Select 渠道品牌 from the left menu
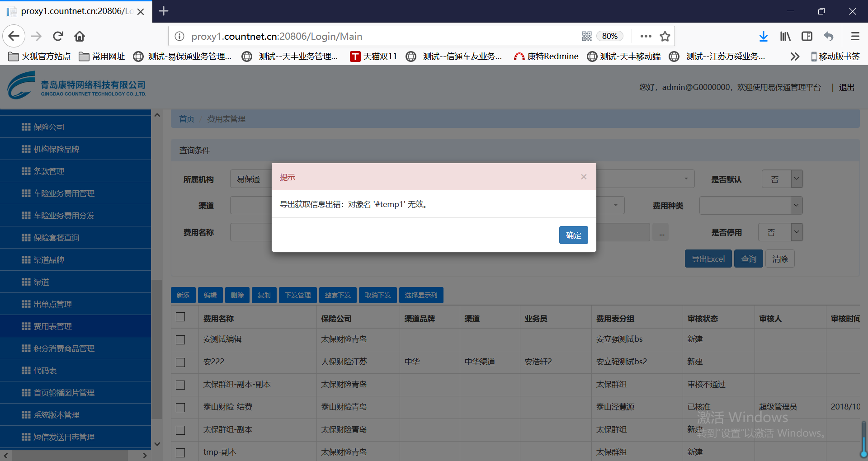Screen dimensions: 868x461 [x=49, y=260]
